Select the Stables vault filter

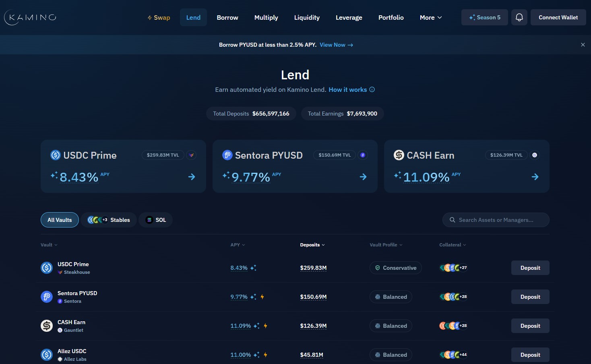tap(109, 220)
